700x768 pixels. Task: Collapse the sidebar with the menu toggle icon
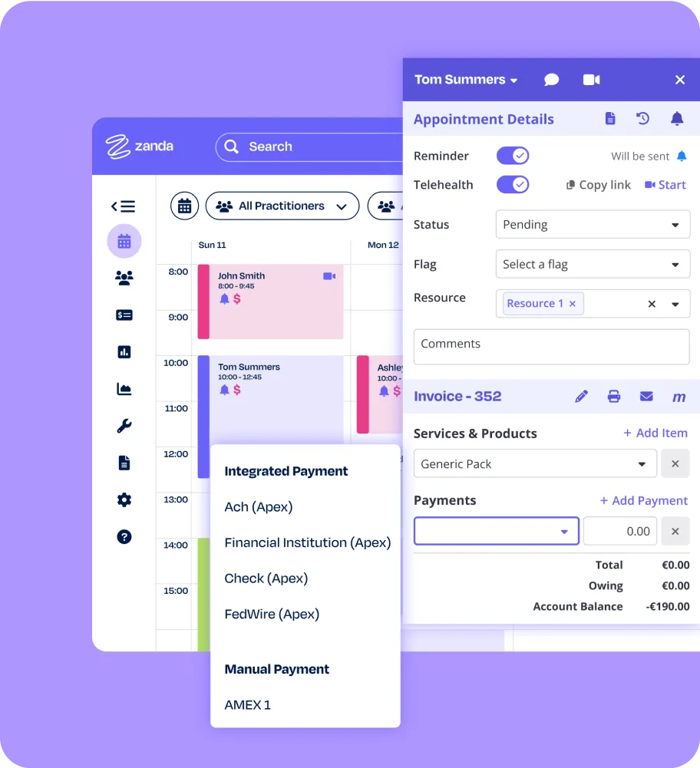(x=123, y=206)
